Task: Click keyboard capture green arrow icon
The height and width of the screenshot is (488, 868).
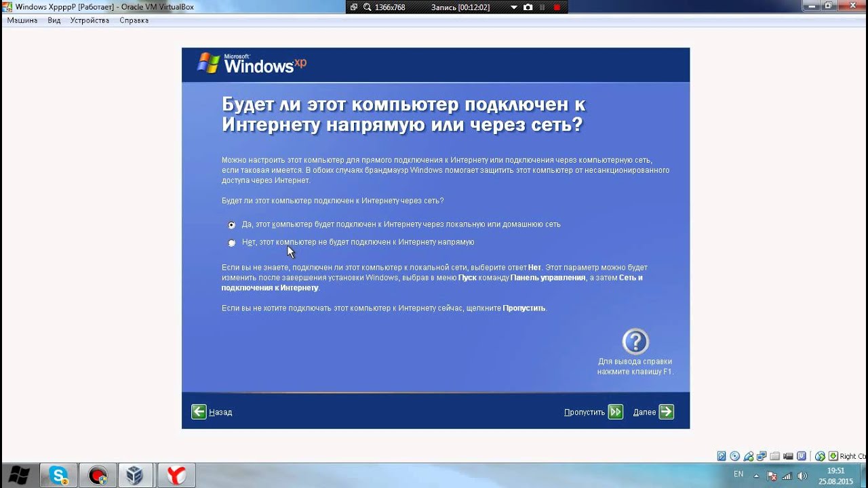Action: coord(833,456)
